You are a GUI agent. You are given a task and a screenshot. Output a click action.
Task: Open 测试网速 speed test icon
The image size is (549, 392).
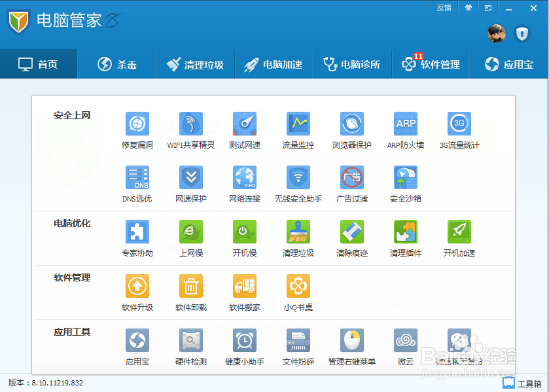pyautogui.click(x=244, y=124)
